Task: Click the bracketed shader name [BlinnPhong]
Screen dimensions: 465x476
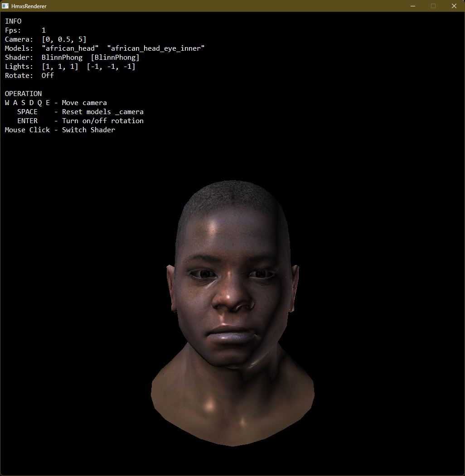Action: click(x=115, y=58)
